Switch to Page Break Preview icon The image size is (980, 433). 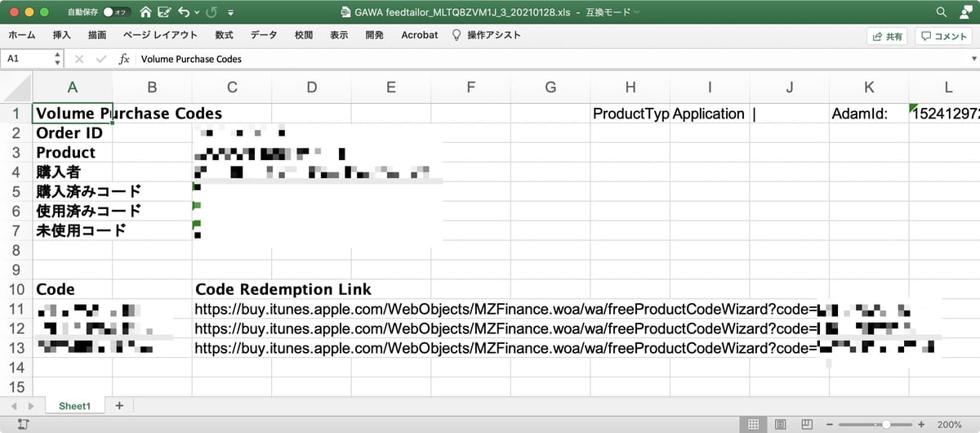point(808,424)
